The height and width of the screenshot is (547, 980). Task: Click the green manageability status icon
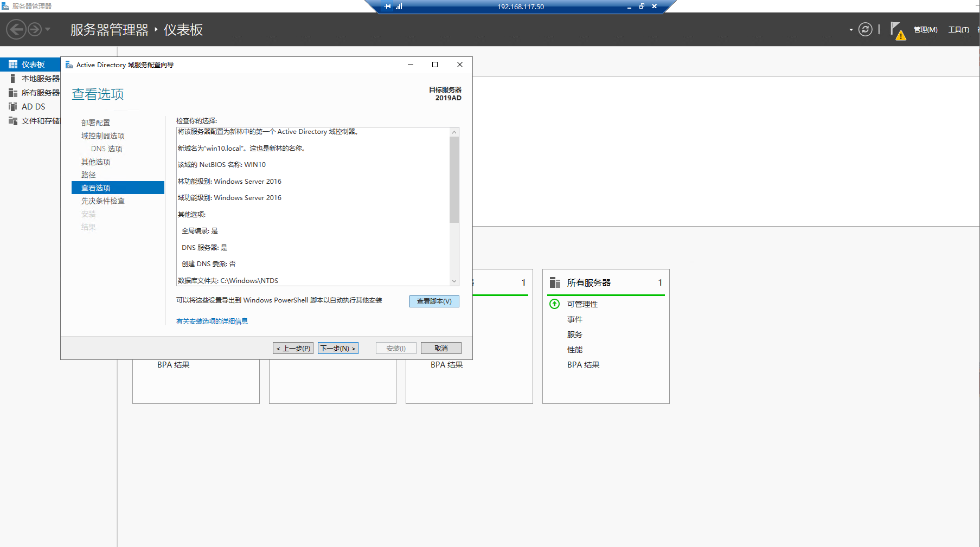[x=554, y=304]
